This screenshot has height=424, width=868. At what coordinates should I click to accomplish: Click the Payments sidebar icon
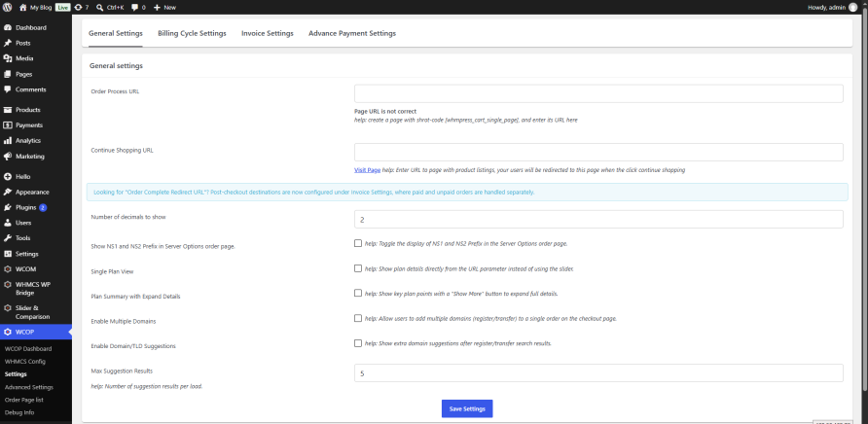[8, 125]
